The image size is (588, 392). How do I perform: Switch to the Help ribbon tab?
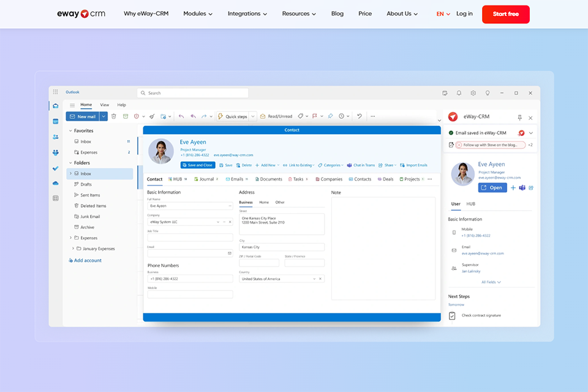pyautogui.click(x=121, y=105)
